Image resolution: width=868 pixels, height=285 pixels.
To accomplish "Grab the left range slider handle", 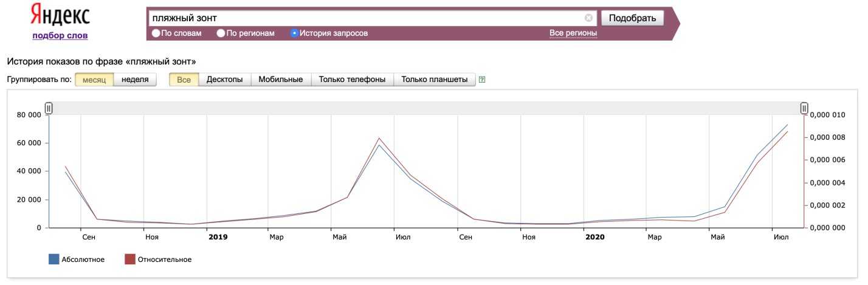I will (49, 108).
